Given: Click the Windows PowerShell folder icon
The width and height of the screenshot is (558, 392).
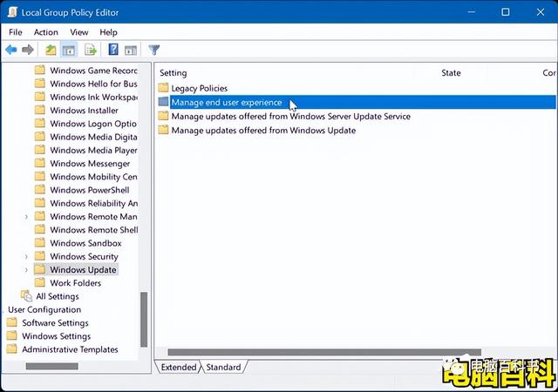Looking at the screenshot, I should coord(40,190).
